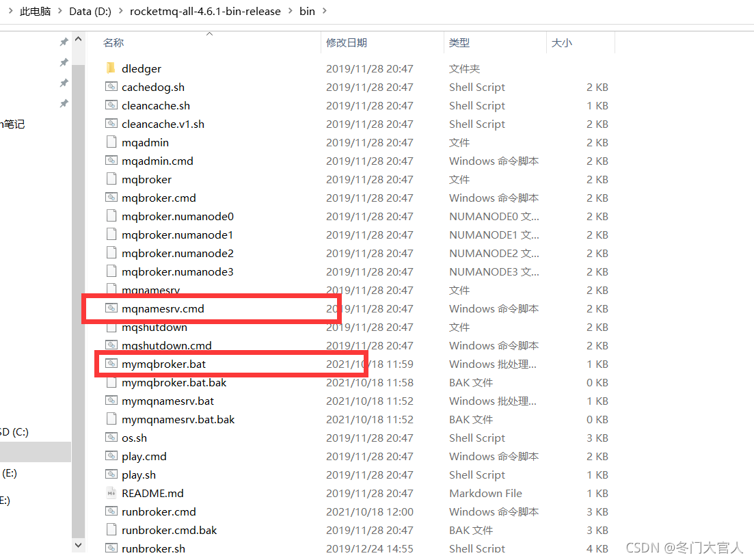This screenshot has height=560, width=754.
Task: Sort files by 大小 column
Action: (562, 43)
